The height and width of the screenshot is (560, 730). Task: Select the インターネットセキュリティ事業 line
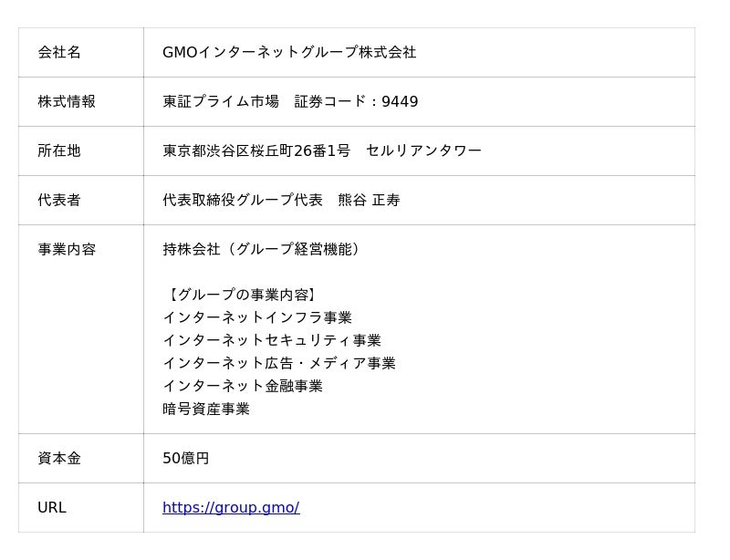click(271, 341)
